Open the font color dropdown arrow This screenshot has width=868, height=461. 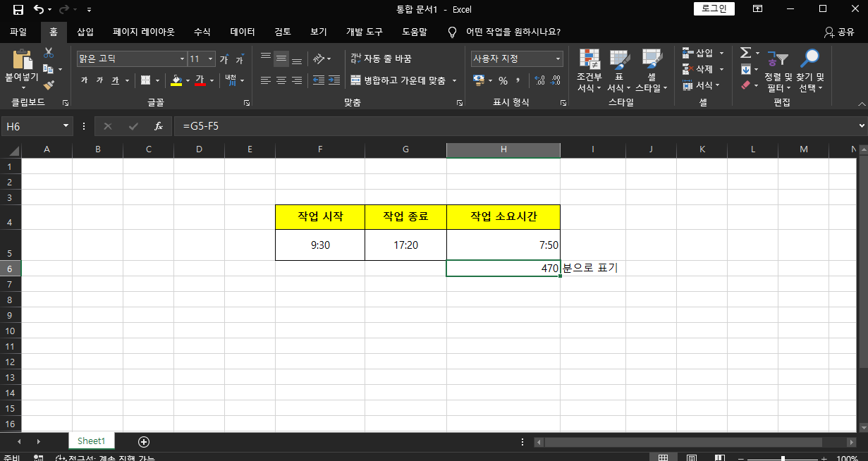[x=212, y=80]
